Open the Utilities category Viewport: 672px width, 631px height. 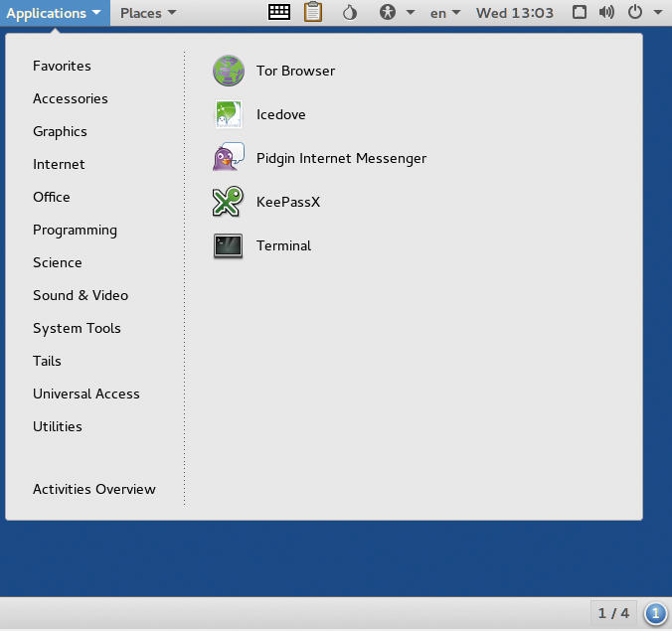[58, 426]
